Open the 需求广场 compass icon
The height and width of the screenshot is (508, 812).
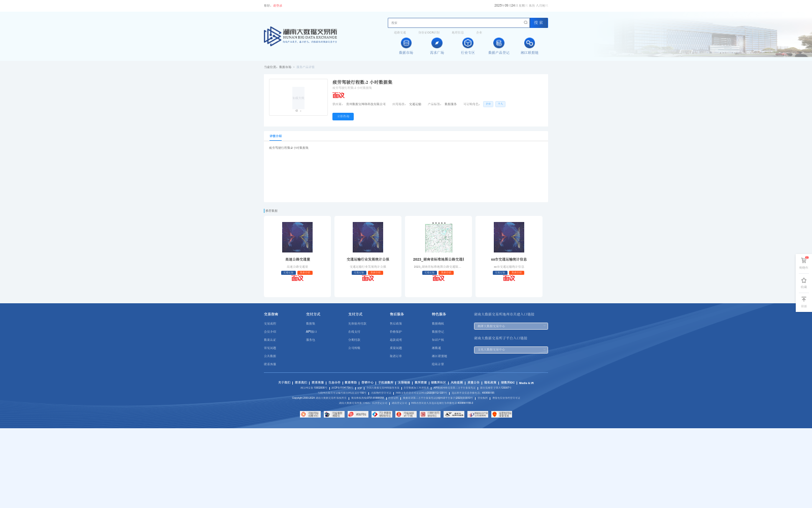437,43
